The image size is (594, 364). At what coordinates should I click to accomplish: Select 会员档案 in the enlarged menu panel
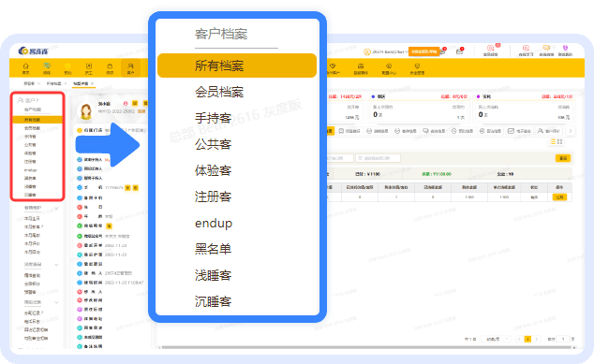point(219,92)
